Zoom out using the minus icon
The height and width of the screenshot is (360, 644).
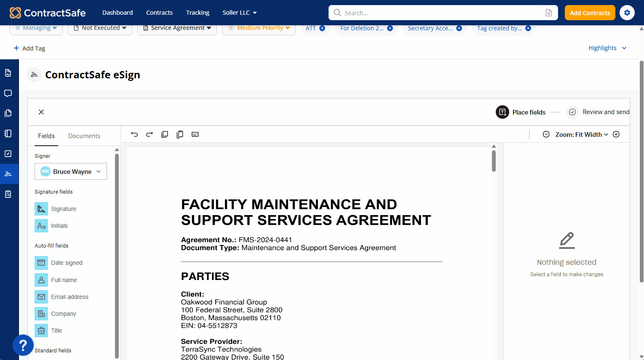[x=546, y=134]
